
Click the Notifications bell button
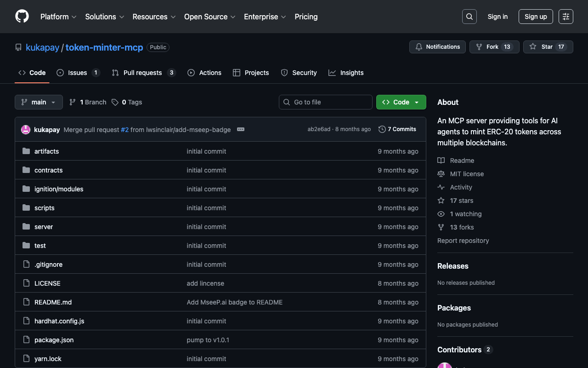coord(437,47)
